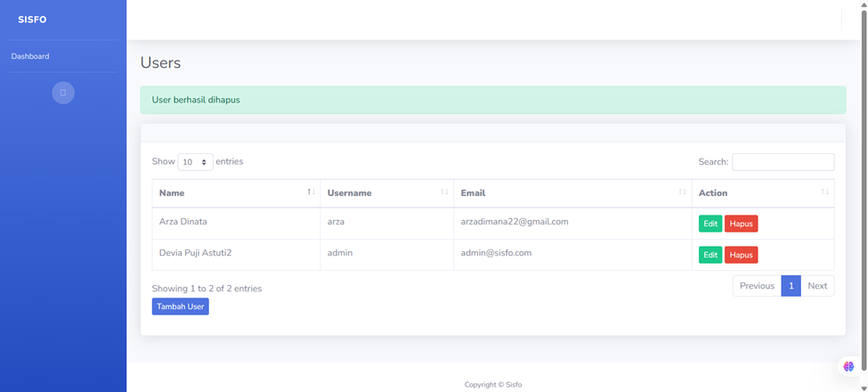Click the Tambah User button
868x392 pixels.
pos(180,306)
